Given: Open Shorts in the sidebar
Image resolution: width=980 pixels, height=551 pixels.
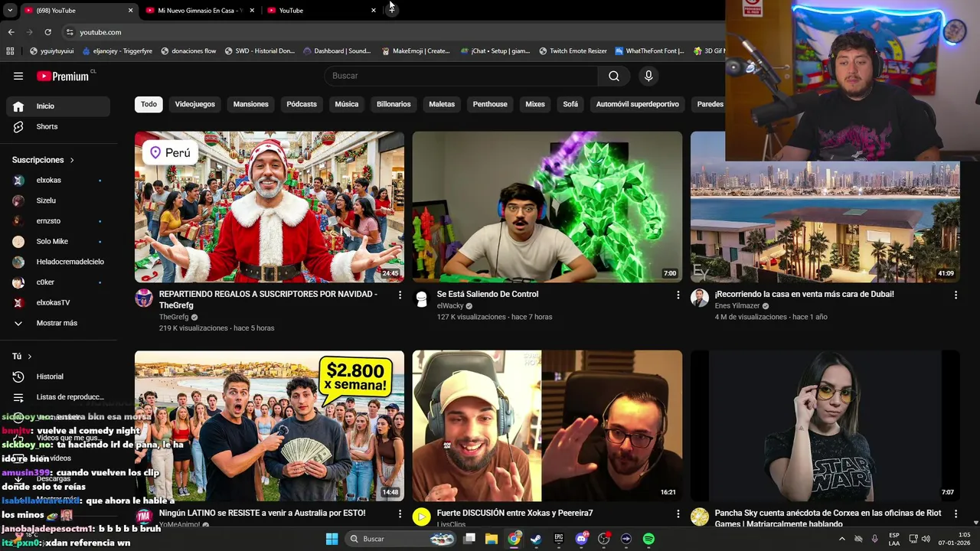Looking at the screenshot, I should coord(58,126).
